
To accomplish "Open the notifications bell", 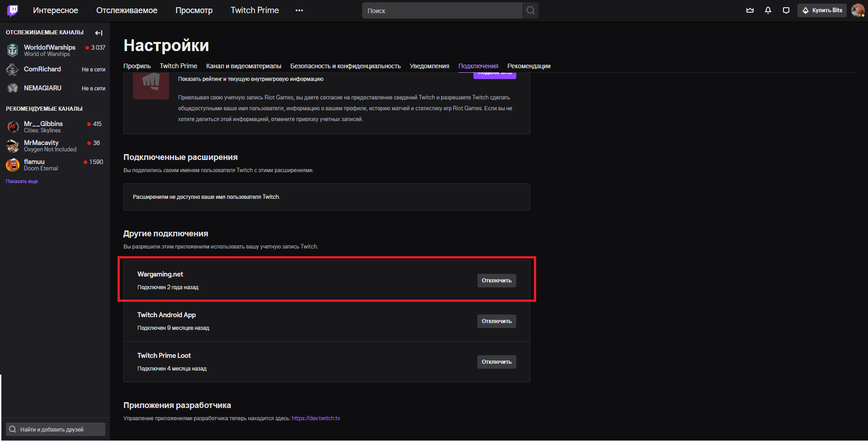I will tap(768, 10).
